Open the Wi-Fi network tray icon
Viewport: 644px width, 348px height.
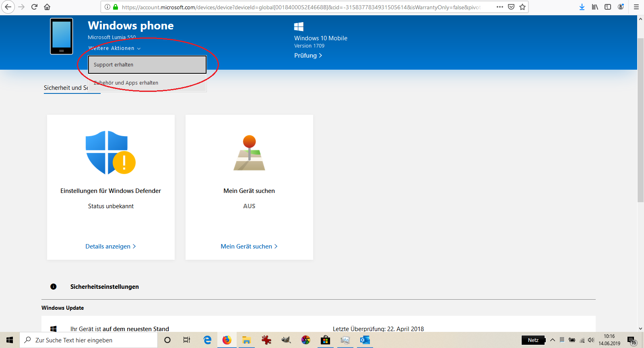(x=582, y=340)
